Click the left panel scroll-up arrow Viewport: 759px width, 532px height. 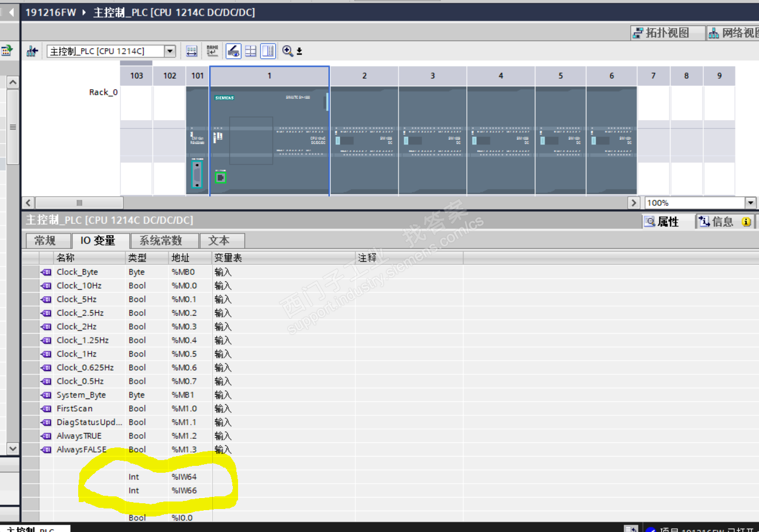pos(13,82)
